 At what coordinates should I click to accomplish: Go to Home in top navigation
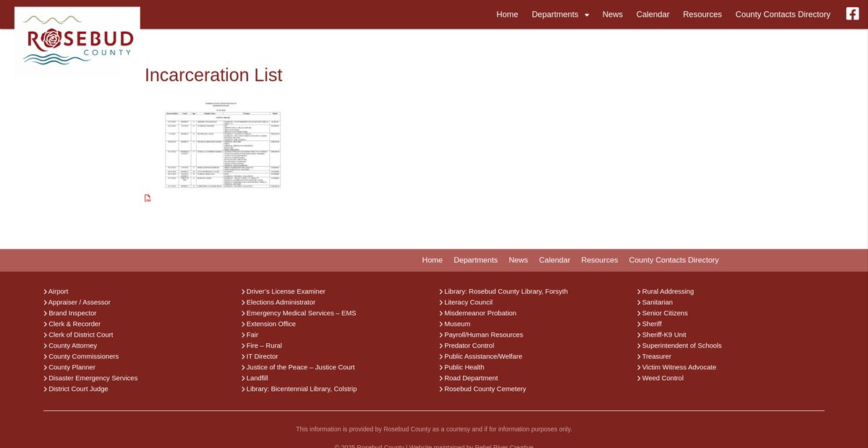(507, 14)
